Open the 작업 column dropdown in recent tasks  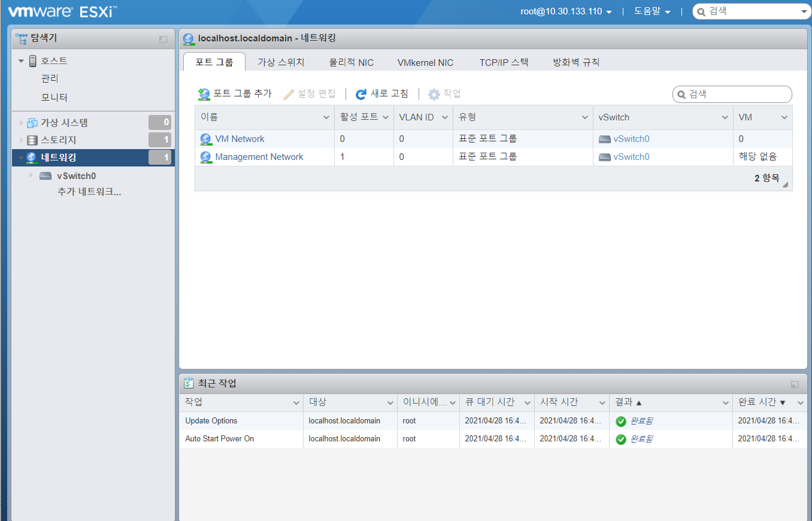(x=296, y=403)
